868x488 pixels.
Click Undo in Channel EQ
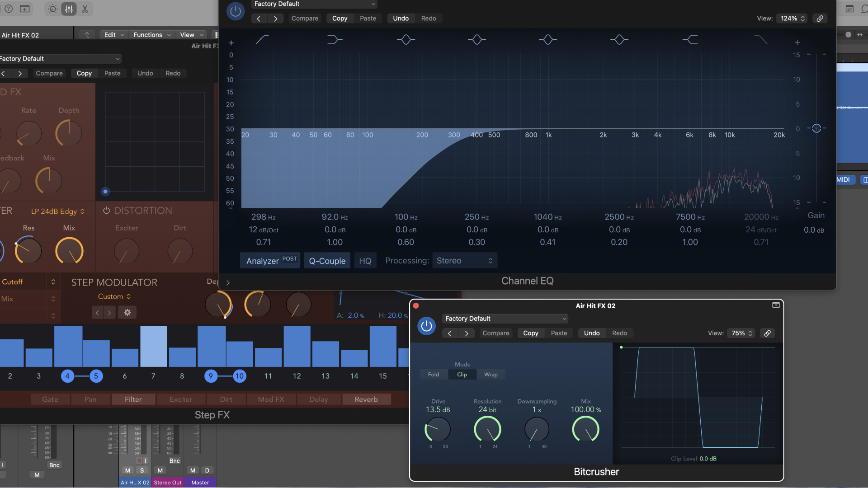(401, 19)
